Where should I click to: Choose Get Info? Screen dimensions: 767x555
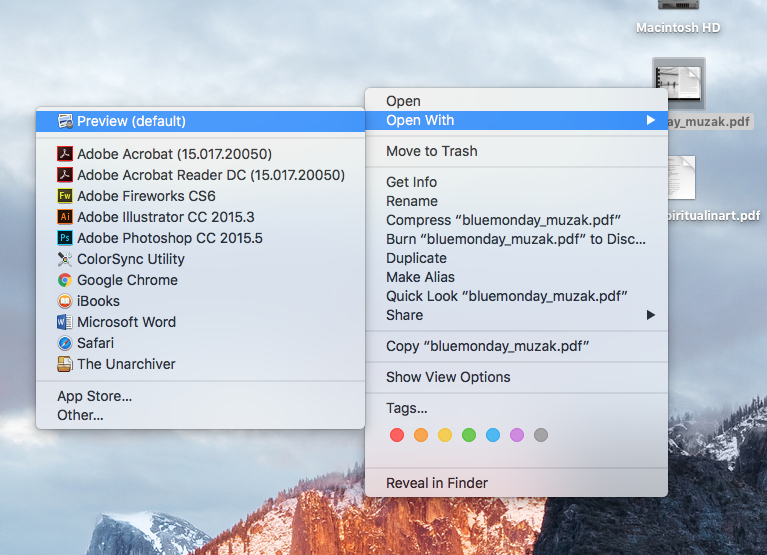coord(517,182)
